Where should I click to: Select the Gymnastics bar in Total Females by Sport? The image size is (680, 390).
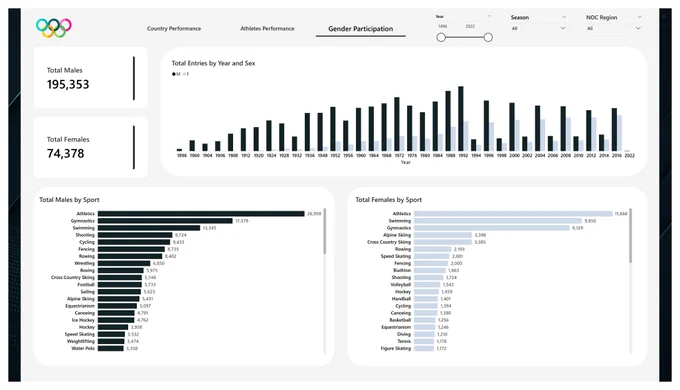click(x=492, y=228)
